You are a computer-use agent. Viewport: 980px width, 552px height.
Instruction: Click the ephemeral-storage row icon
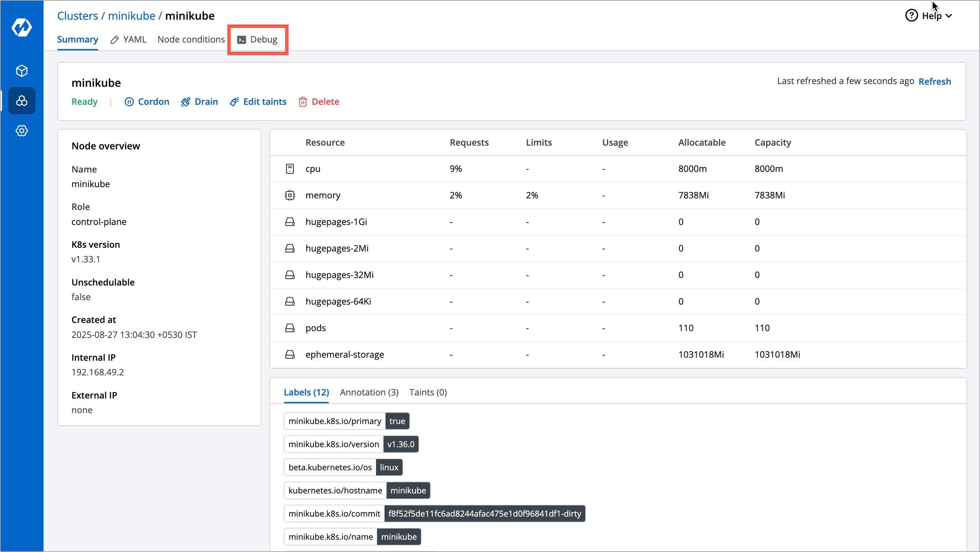click(x=290, y=355)
